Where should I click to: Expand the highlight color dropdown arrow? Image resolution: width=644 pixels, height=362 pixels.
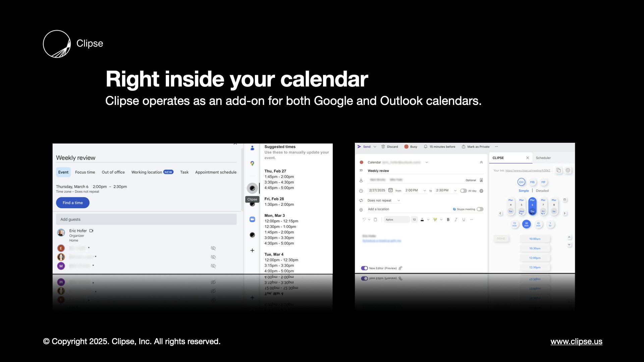(x=441, y=220)
